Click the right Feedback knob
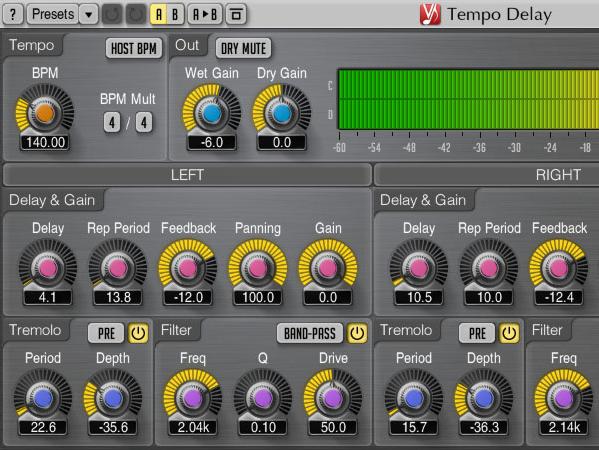Screen dimensions: 599x450 point(559,268)
